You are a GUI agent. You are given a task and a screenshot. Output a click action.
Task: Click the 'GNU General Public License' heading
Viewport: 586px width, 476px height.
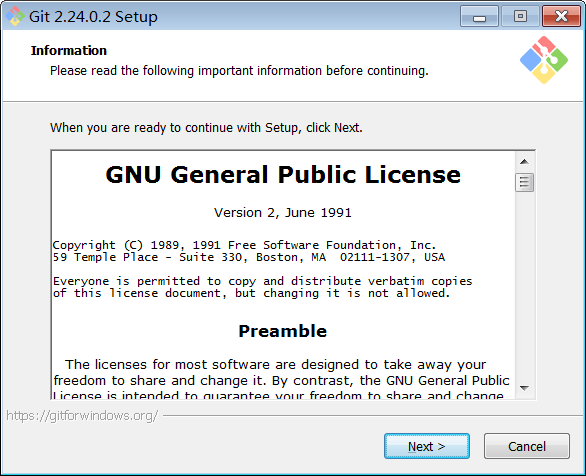[283, 174]
